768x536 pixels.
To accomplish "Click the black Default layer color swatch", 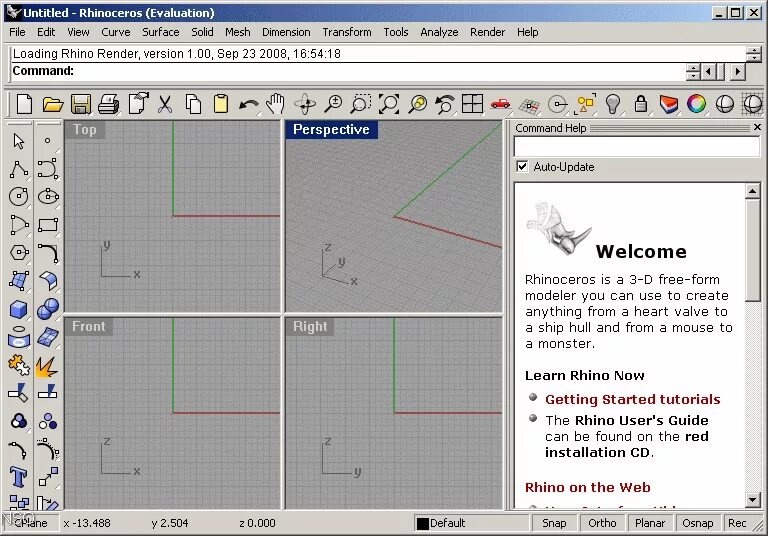I will [422, 524].
